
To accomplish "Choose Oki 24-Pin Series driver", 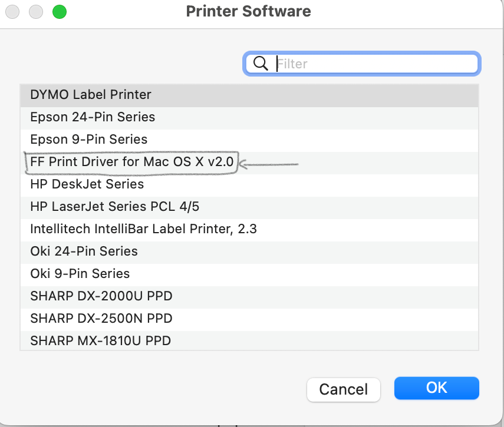I will [84, 251].
